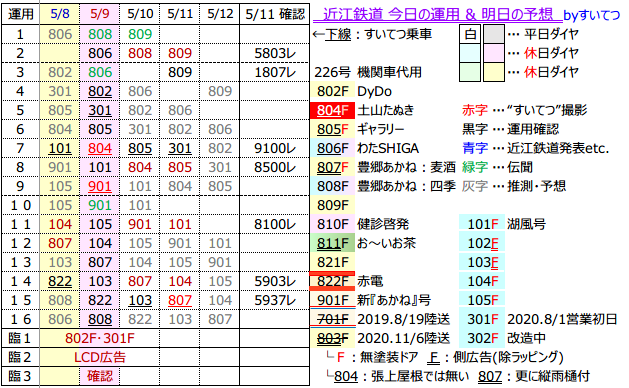Viewport: 629px width, 388px height.
Task: Click the 821F legend cell
Action: coord(332,262)
